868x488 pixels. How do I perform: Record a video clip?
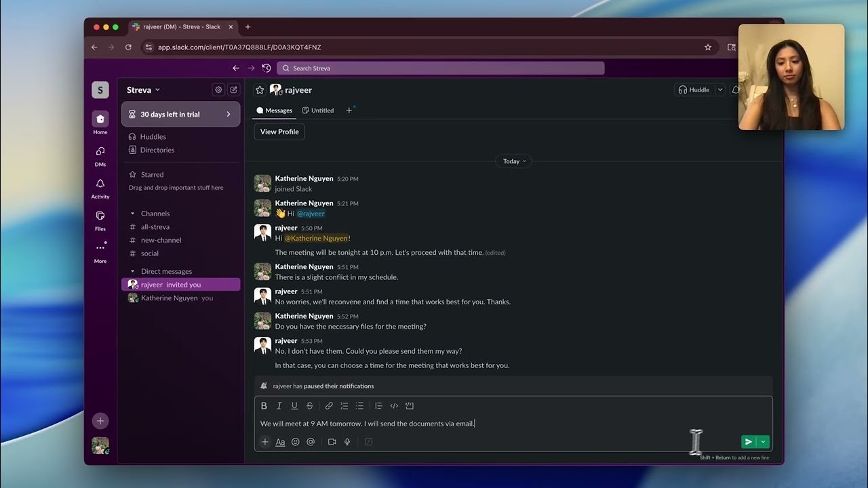coord(332,442)
